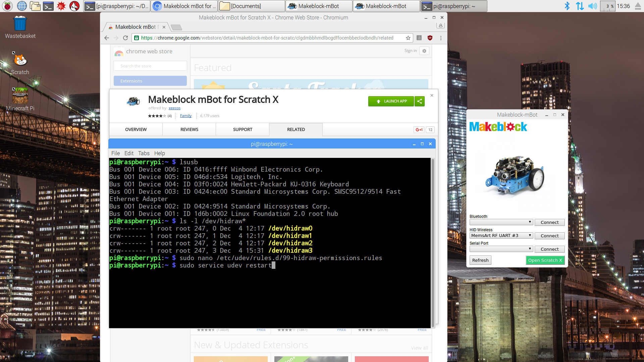The image size is (644, 362).
Task: Switch to the RELATED tab
Action: pos(296,130)
